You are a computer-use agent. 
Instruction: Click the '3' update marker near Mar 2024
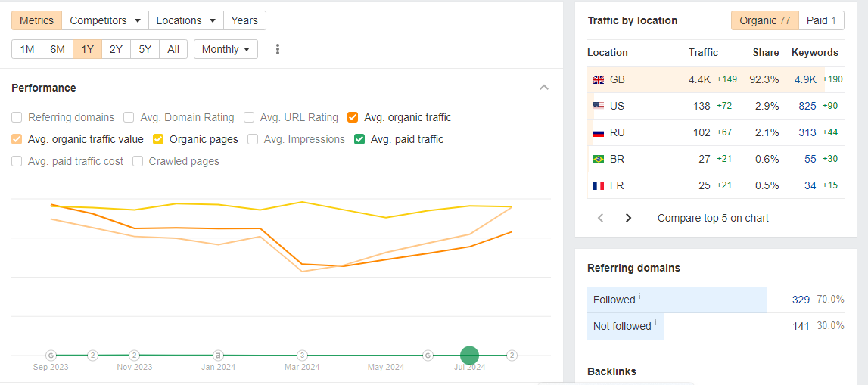(x=302, y=355)
